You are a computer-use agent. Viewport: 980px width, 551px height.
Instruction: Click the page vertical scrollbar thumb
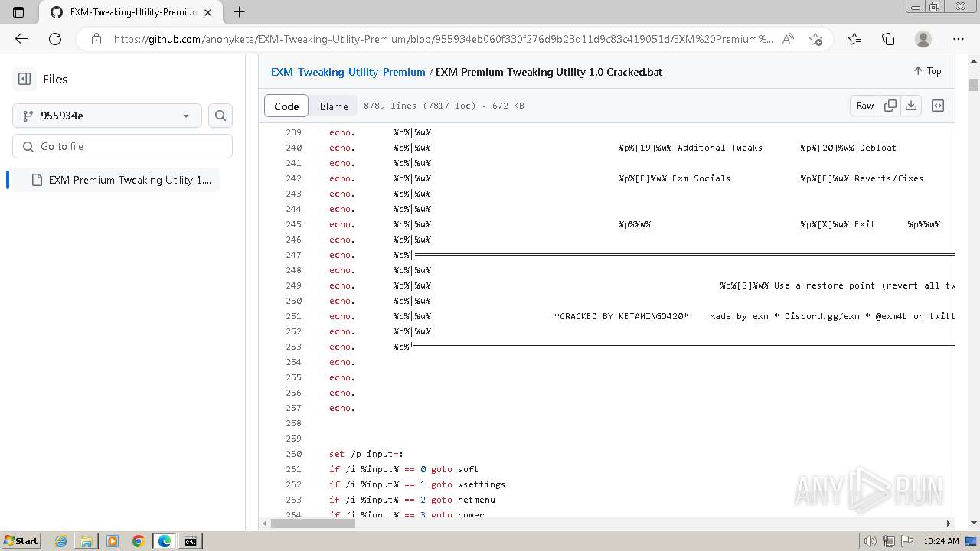coord(974,84)
